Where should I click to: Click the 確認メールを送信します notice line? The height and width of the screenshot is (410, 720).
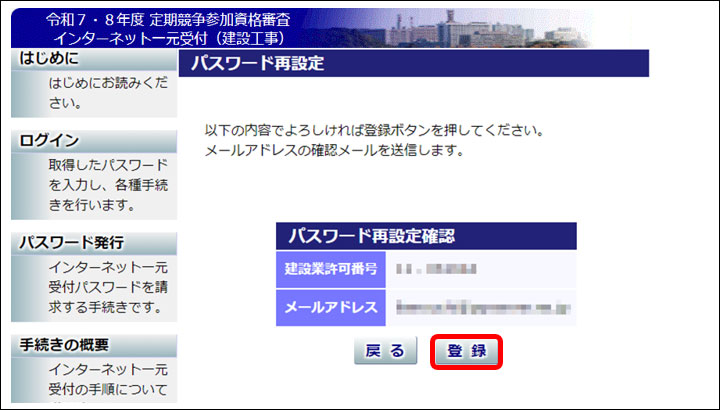tap(333, 152)
